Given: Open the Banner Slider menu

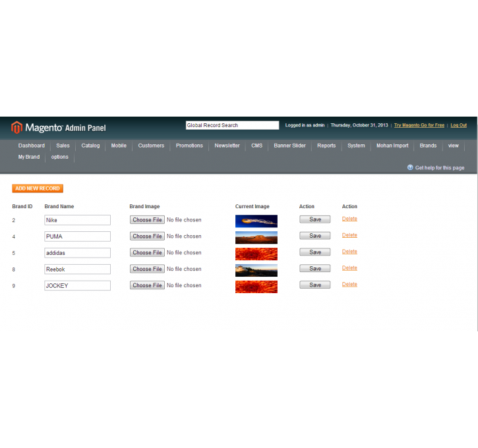Looking at the screenshot, I should (x=289, y=146).
